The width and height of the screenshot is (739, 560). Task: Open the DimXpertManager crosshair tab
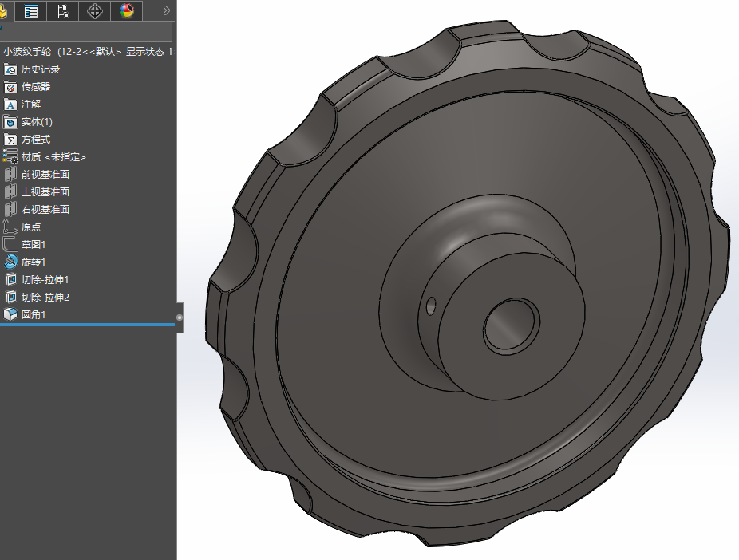click(95, 10)
